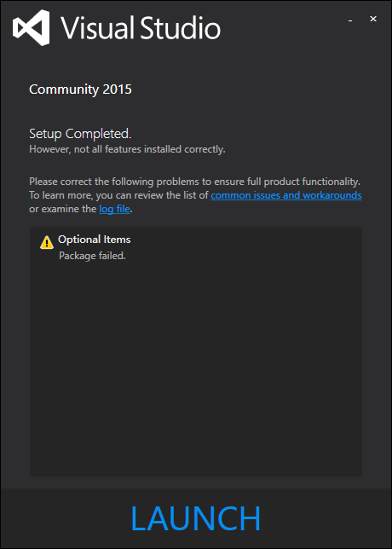
Task: Click the footer bar right of LAUNCH
Action: click(326, 518)
